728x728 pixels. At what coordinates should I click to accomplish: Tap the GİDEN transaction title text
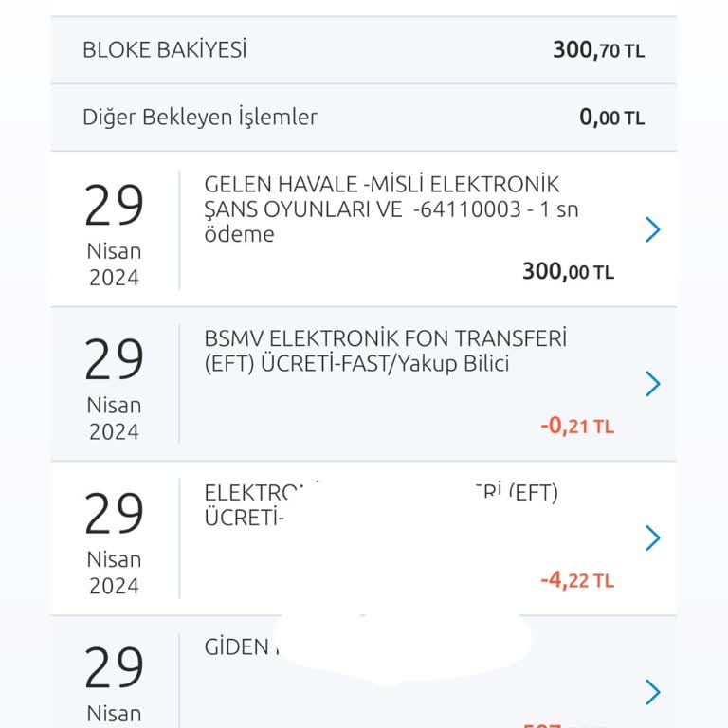[238, 647]
